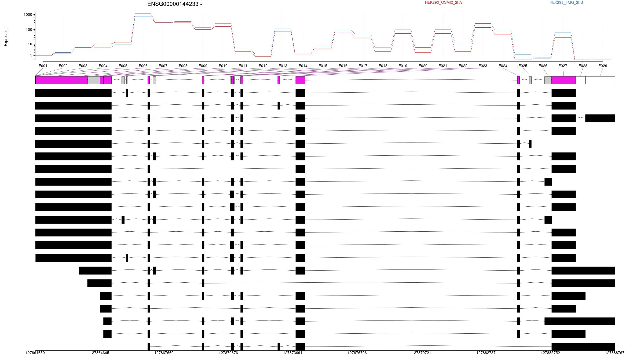The image size is (644, 357).
Task: Select the HEK293_TMG_2hB legend label
Action: (x=566, y=2)
